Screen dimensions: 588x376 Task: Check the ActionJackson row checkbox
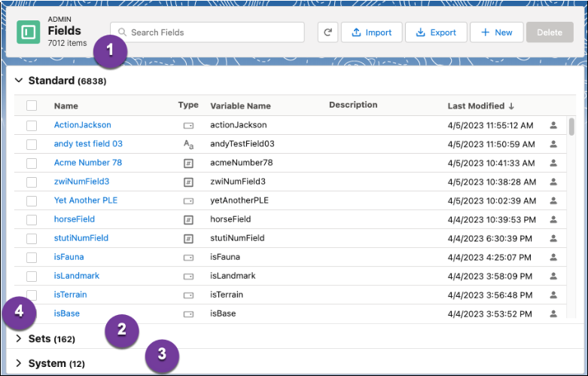point(32,125)
